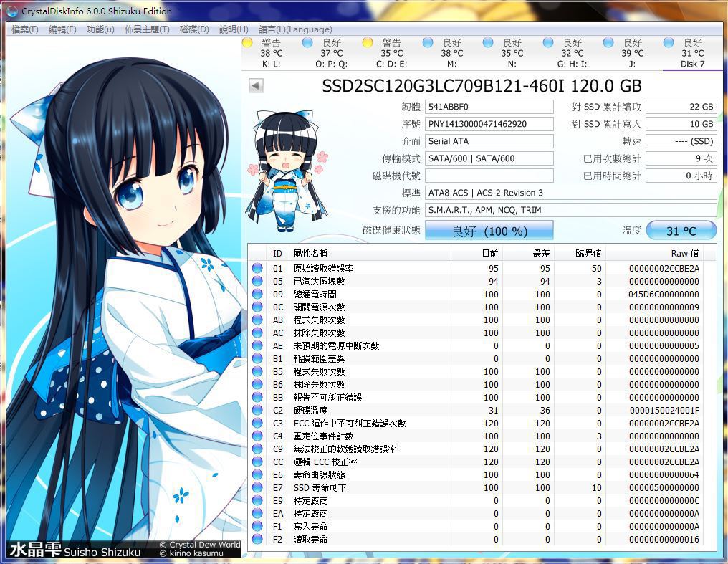Select the O: P: Q: disk tab
The width and height of the screenshot is (728, 564).
pyautogui.click(x=332, y=53)
